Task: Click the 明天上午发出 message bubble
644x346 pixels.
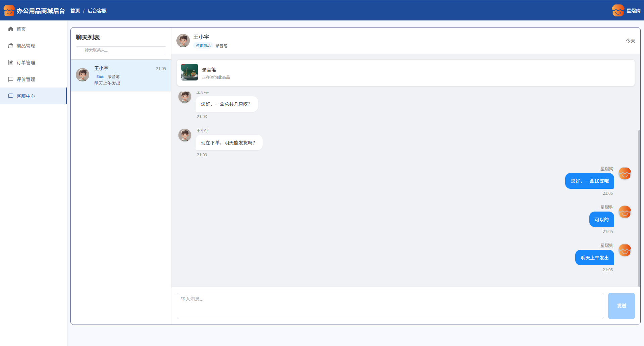Action: coord(594,258)
